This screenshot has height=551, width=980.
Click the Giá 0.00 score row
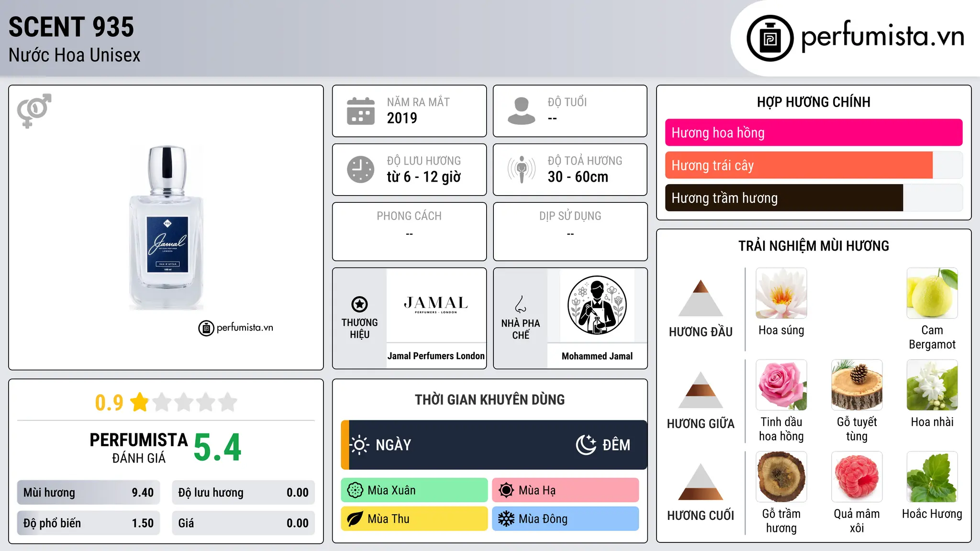pyautogui.click(x=243, y=523)
